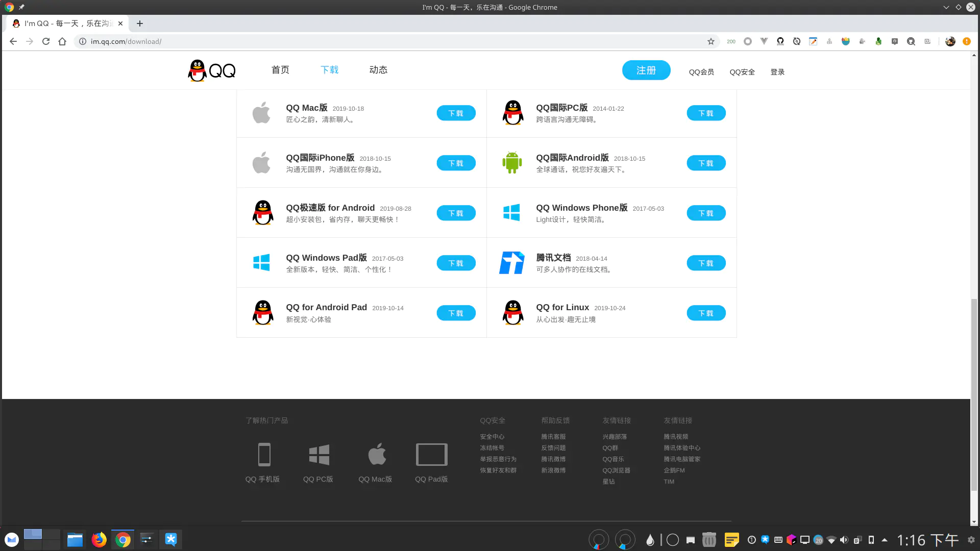
Task: Open the GitHub extension icon in the toolbar
Action: click(x=780, y=41)
